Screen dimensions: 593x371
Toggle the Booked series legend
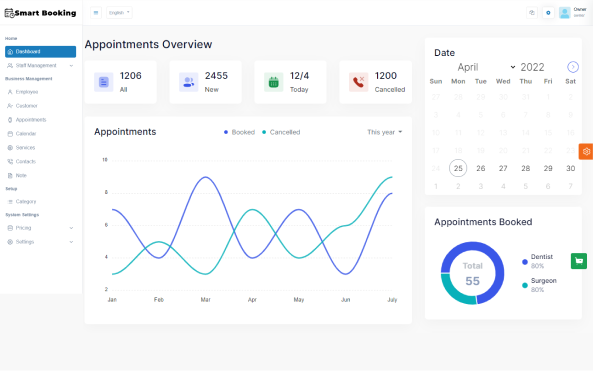tap(239, 132)
